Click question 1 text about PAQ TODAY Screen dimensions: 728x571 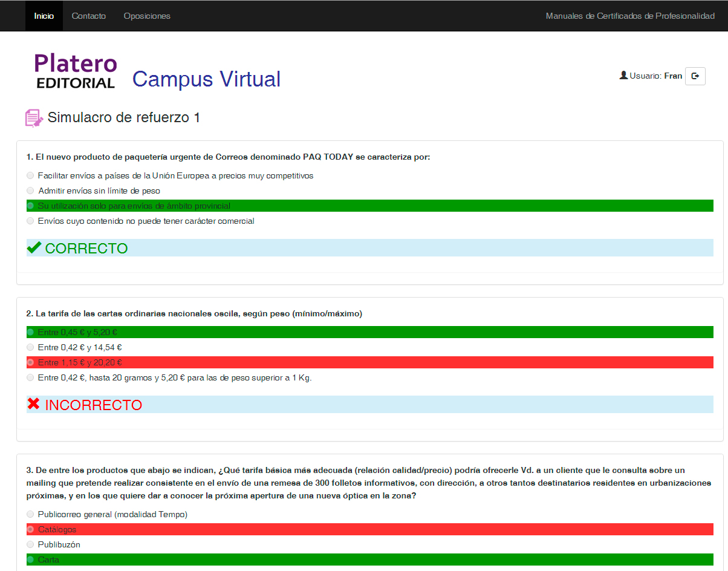coord(229,157)
